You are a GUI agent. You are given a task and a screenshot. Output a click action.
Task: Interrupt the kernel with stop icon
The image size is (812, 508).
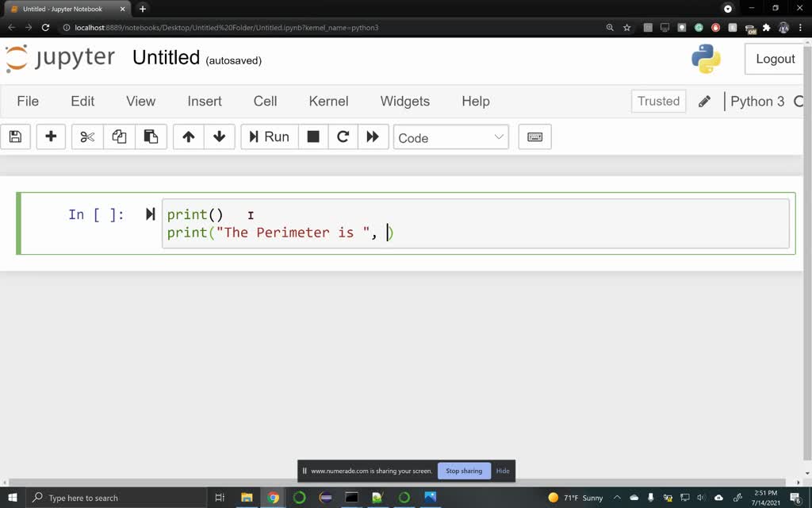click(x=313, y=137)
